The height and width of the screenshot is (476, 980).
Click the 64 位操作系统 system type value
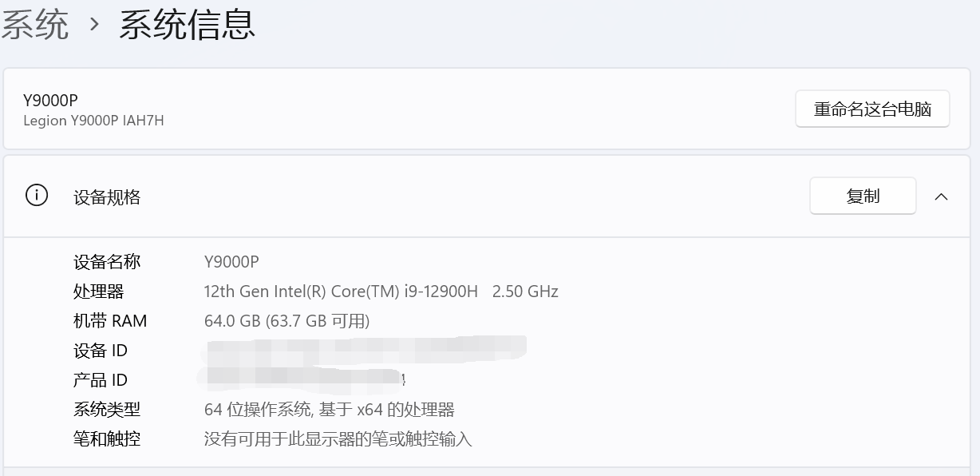329,410
